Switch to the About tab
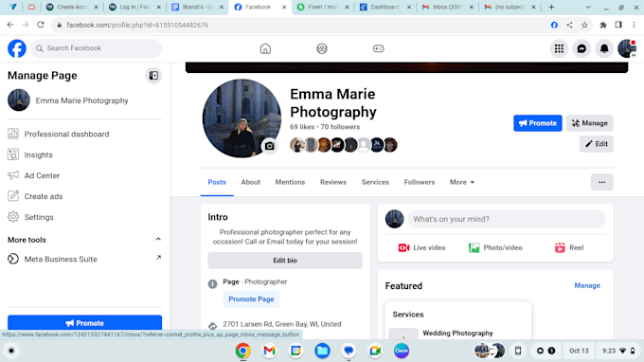644x362 pixels. pyautogui.click(x=251, y=182)
